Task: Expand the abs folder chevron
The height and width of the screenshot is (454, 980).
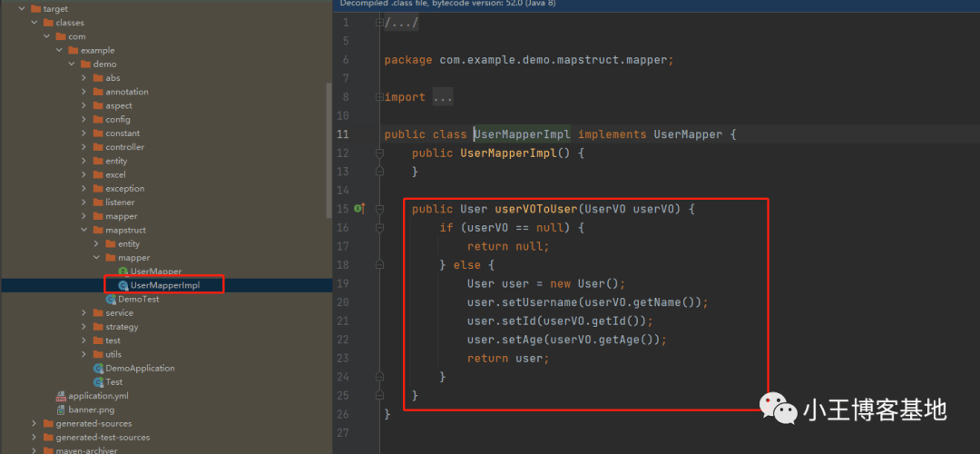Action: (84, 78)
